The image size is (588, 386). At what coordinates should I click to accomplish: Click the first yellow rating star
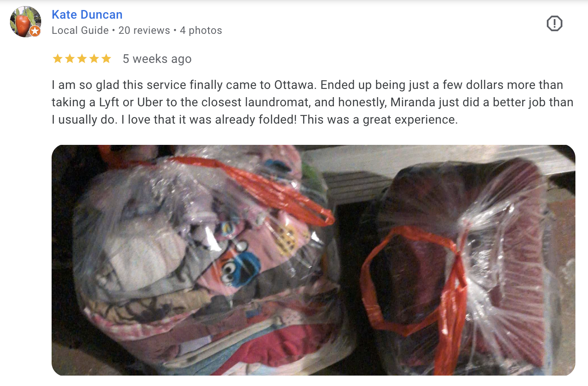(58, 59)
